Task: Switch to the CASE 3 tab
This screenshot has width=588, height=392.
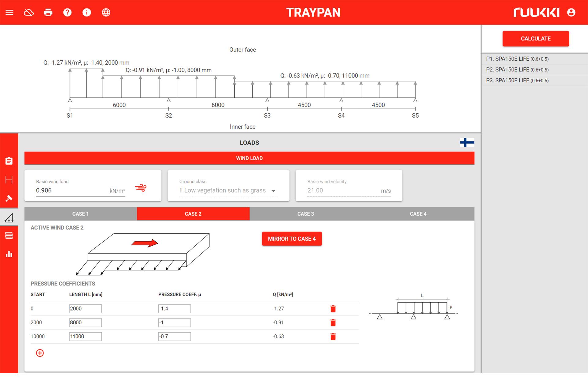Action: pos(306,214)
